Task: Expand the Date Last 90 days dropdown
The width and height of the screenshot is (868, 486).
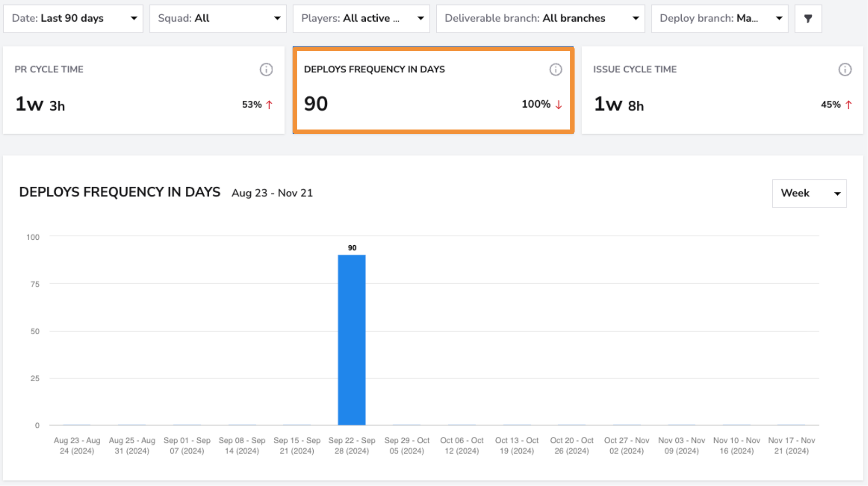Action: pyautogui.click(x=73, y=19)
